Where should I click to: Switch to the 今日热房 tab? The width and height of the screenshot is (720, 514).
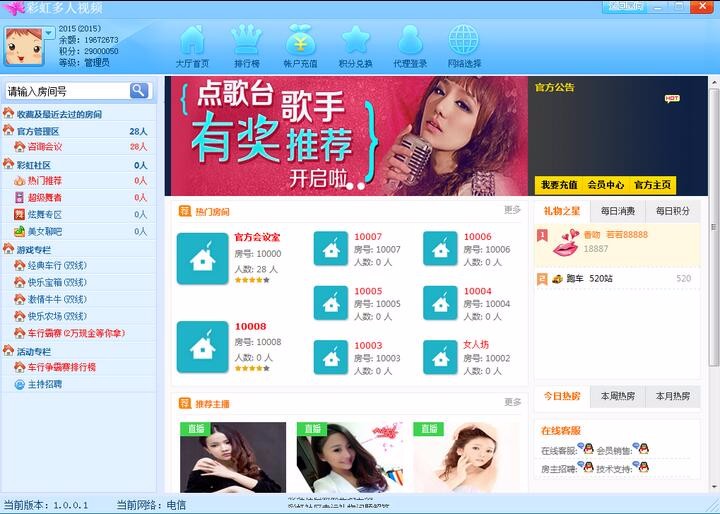pos(562,396)
